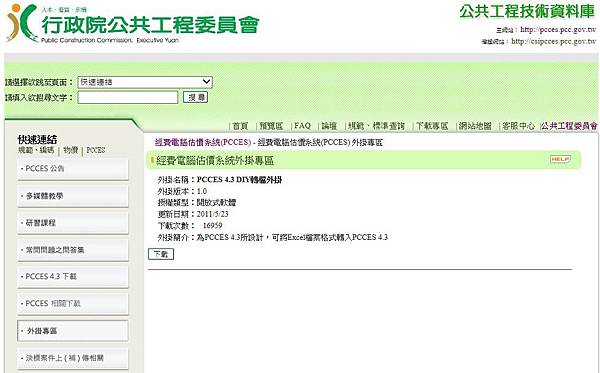Open the FAQ menu item

pos(302,126)
